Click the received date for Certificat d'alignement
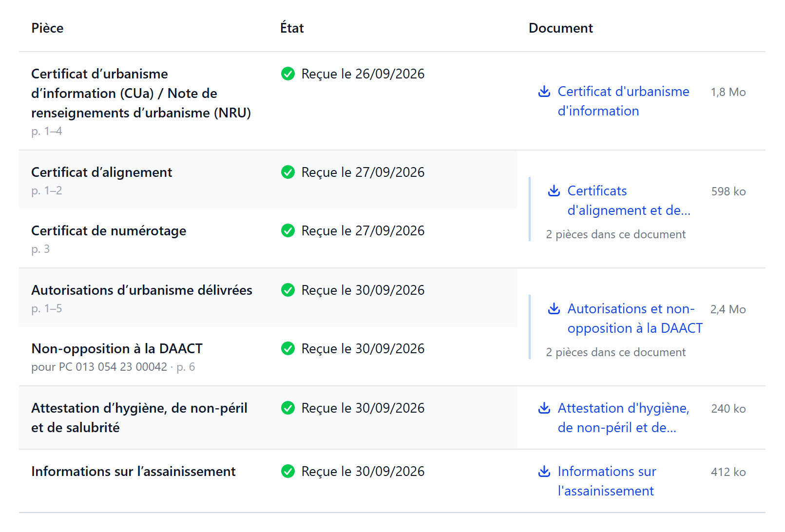This screenshot has width=785, height=532. [363, 172]
